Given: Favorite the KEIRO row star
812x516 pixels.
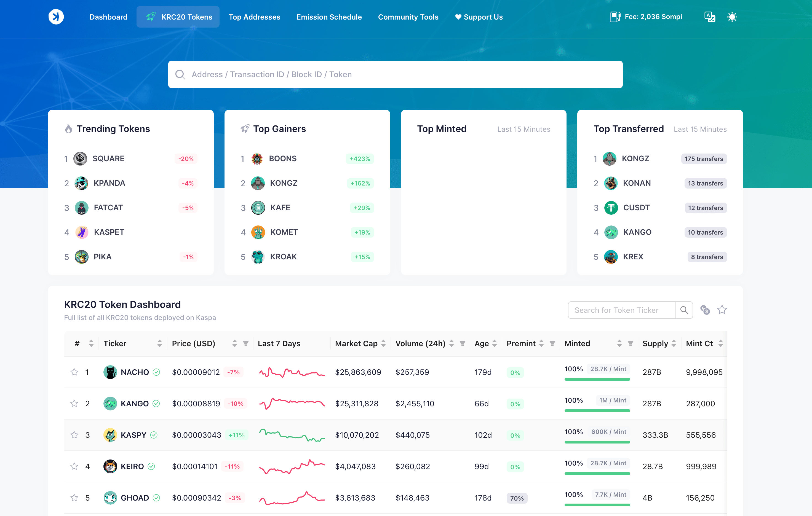Looking at the screenshot, I should 74,466.
